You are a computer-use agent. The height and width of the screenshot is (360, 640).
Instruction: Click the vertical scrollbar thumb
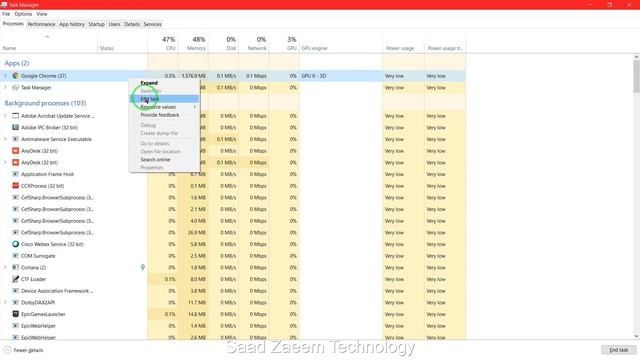coord(636,77)
